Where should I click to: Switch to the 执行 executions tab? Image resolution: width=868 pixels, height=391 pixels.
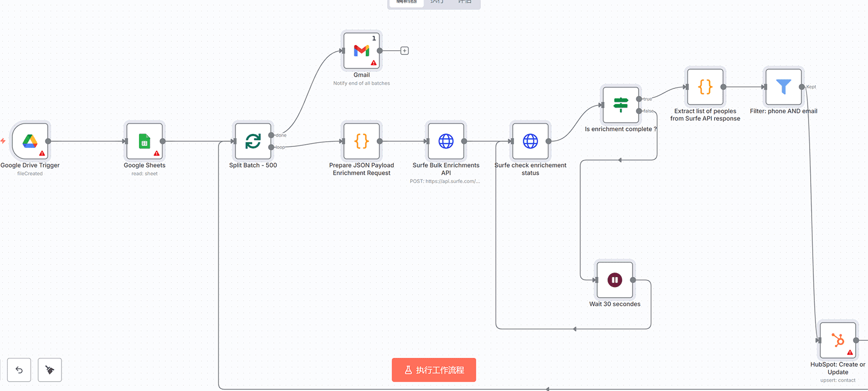(x=437, y=2)
